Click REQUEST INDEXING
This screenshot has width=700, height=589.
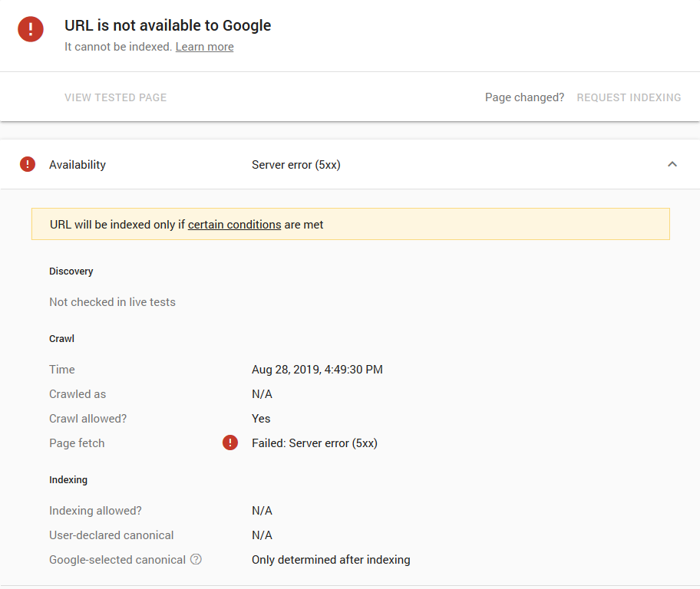(x=629, y=97)
